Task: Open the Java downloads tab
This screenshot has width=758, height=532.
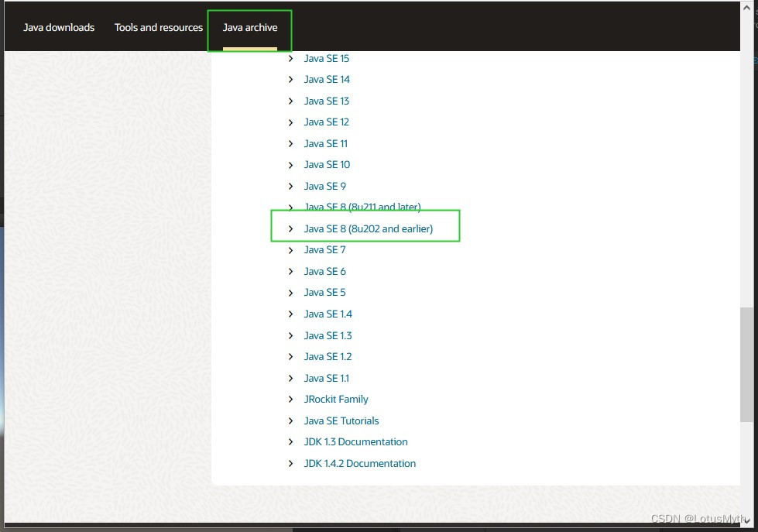Action: (x=59, y=28)
